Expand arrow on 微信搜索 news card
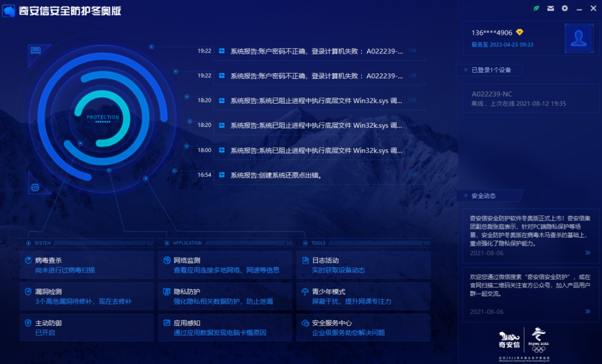 pyautogui.click(x=588, y=311)
